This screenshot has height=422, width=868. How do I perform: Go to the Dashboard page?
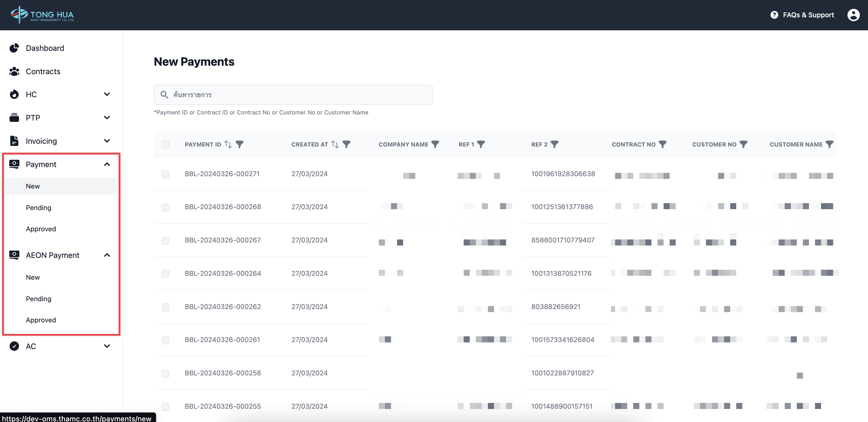[45, 48]
